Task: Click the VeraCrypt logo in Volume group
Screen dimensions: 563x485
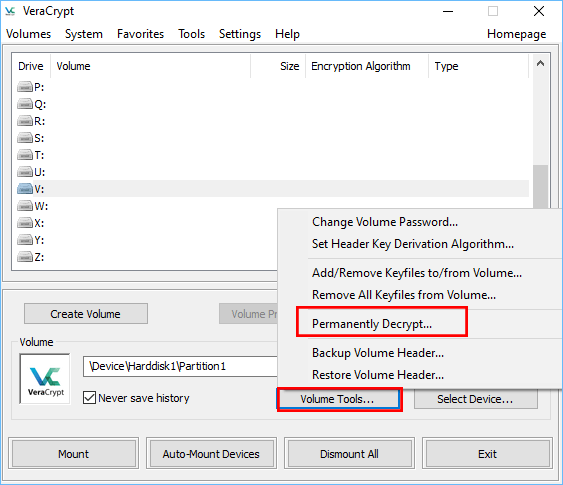Action: click(45, 379)
